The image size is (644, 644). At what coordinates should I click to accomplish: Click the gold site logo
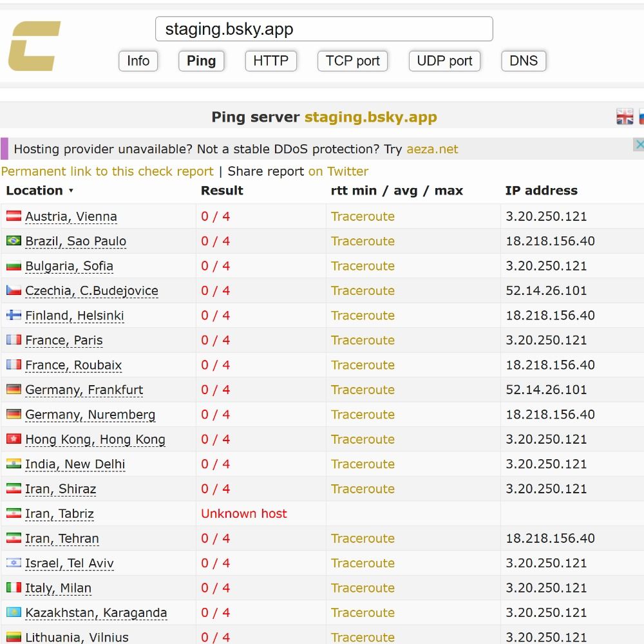tap(35, 46)
